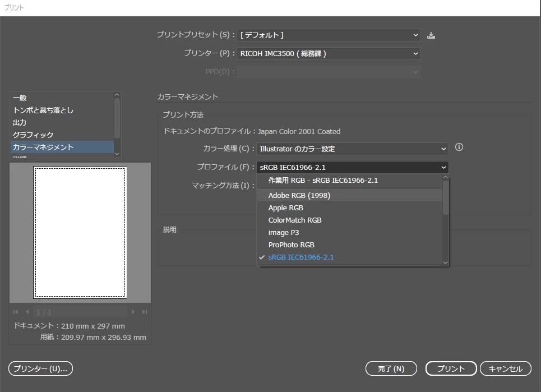Select グラフィック category in list
The height and width of the screenshot is (392, 541).
tap(62, 135)
